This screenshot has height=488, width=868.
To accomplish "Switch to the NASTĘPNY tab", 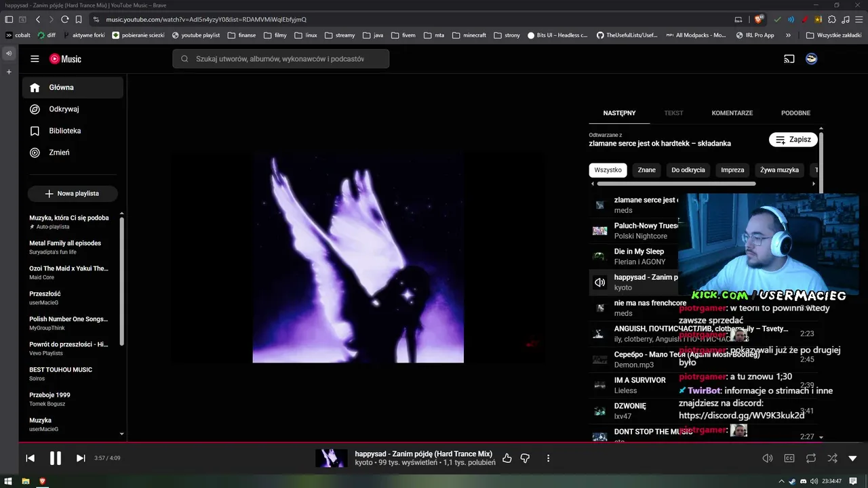I will (619, 113).
